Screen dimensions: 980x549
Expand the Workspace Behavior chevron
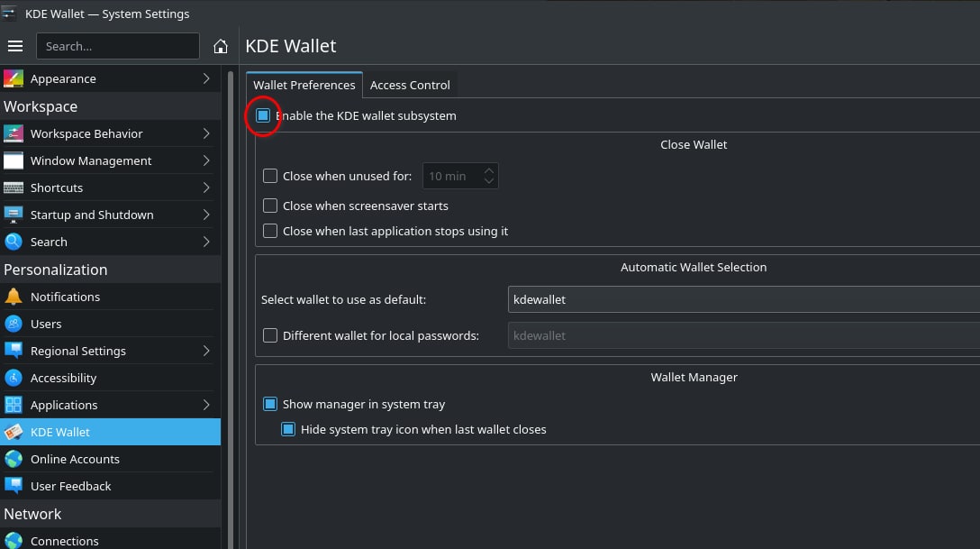[x=206, y=133]
